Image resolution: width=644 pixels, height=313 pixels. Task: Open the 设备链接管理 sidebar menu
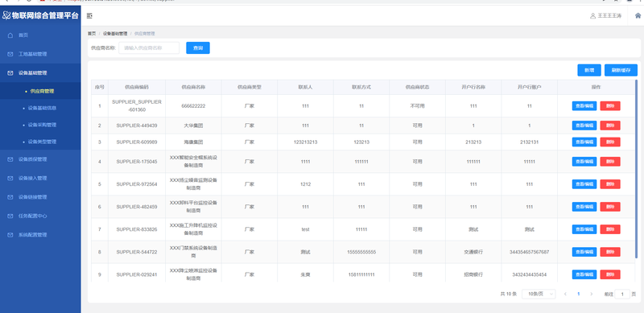coord(40,197)
